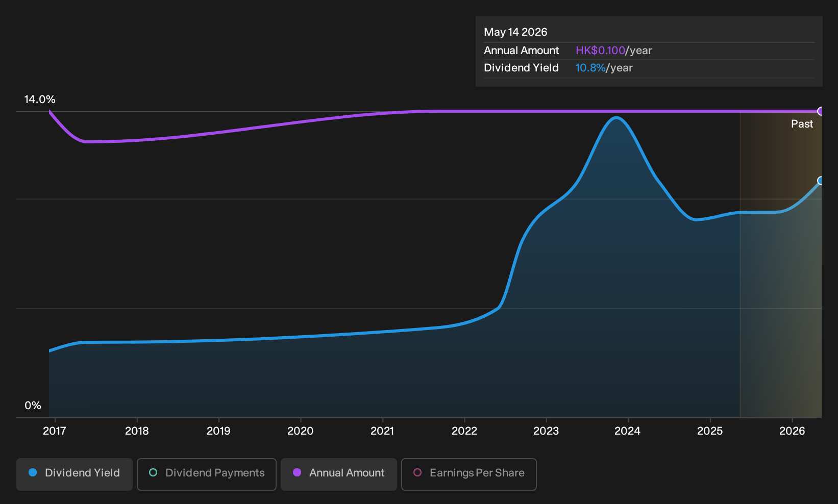
Task: Click the 14.0% y-axis label
Action: point(40,99)
